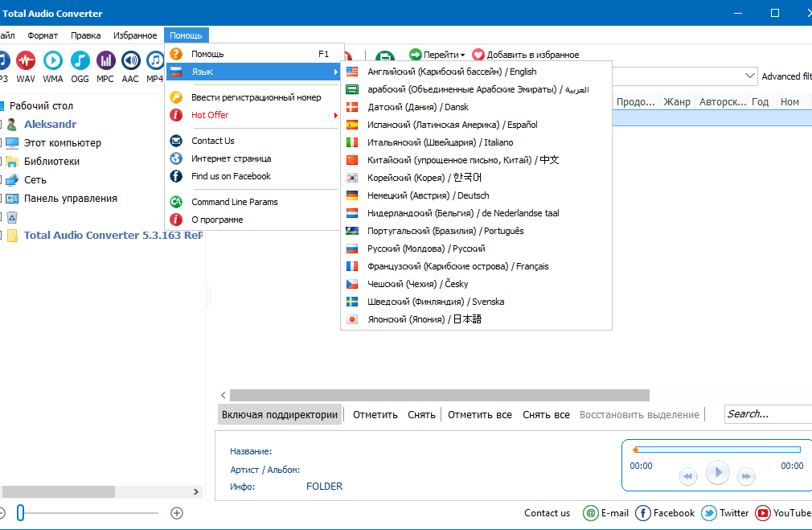Click the Снять button
This screenshot has width=812, height=530.
coord(421,414)
